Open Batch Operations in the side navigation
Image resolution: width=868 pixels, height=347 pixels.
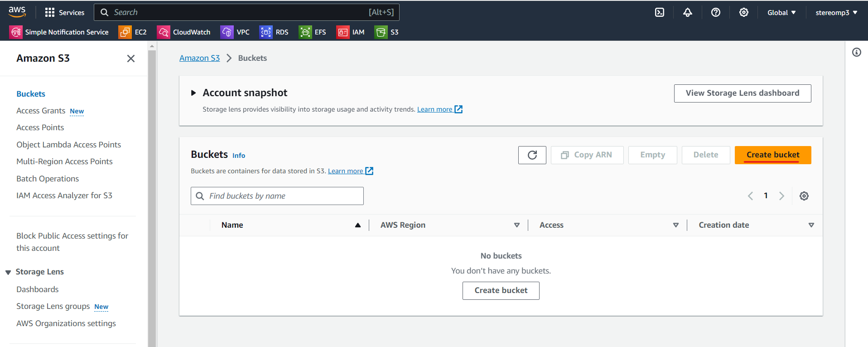coord(48,179)
